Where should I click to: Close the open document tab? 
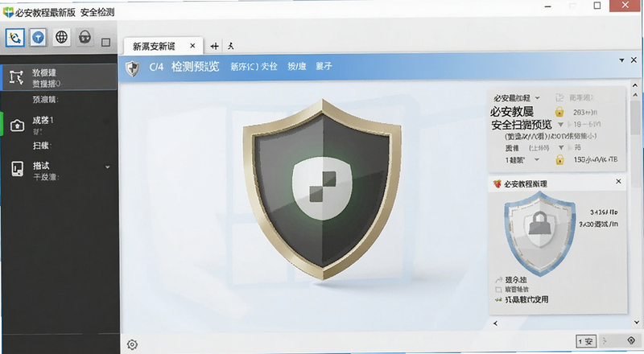192,46
